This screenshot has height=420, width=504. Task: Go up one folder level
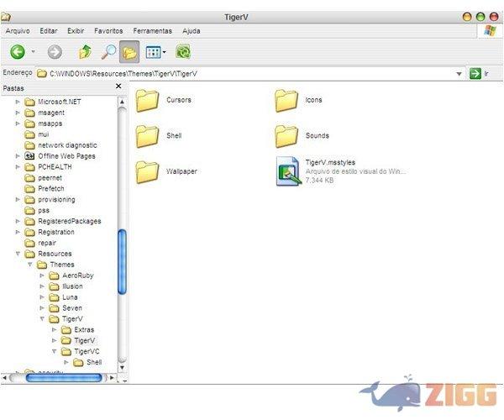[85, 52]
